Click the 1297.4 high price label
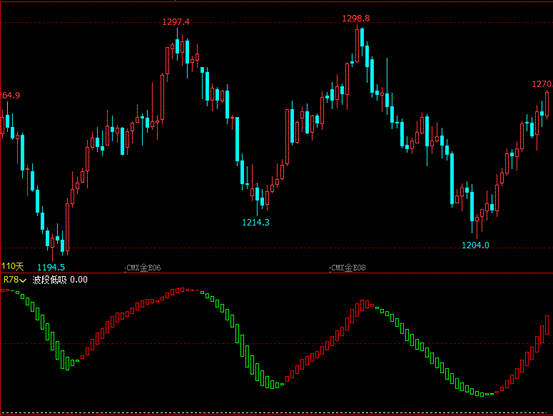Viewport: 553px width, 416px height. (176, 22)
